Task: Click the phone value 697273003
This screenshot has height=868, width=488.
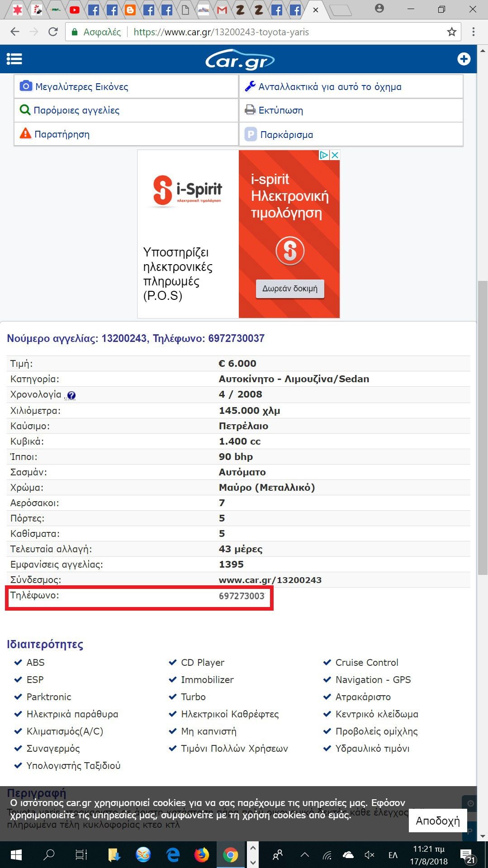Action: point(242,596)
